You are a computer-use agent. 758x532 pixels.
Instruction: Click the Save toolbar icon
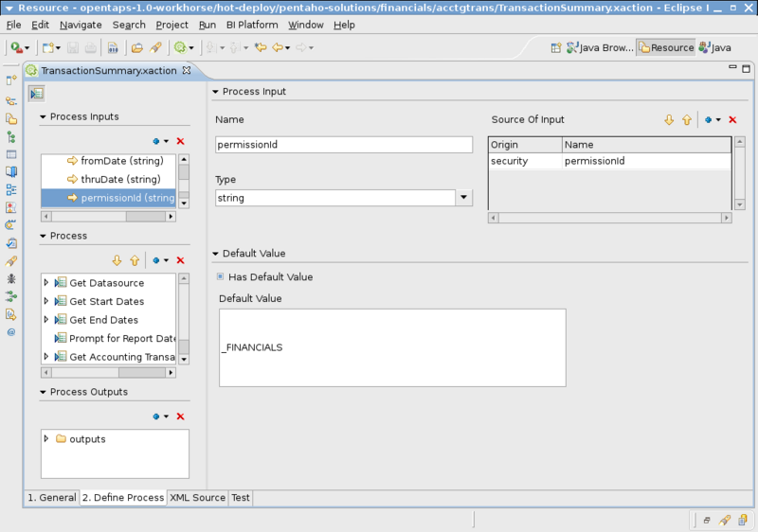[x=73, y=47]
